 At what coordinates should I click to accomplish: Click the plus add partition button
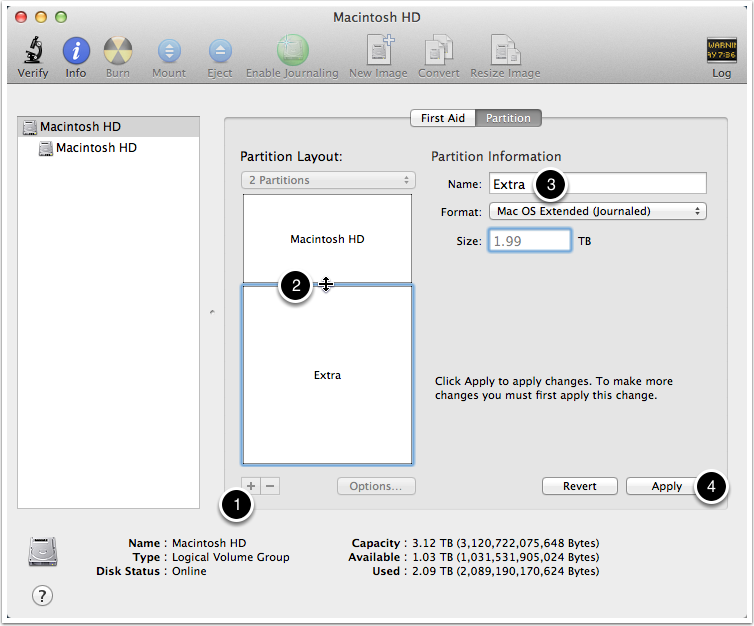coord(251,486)
